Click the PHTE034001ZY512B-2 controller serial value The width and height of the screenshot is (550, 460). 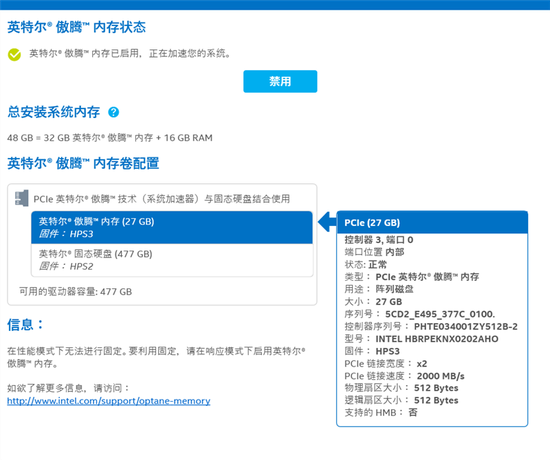pos(466,326)
